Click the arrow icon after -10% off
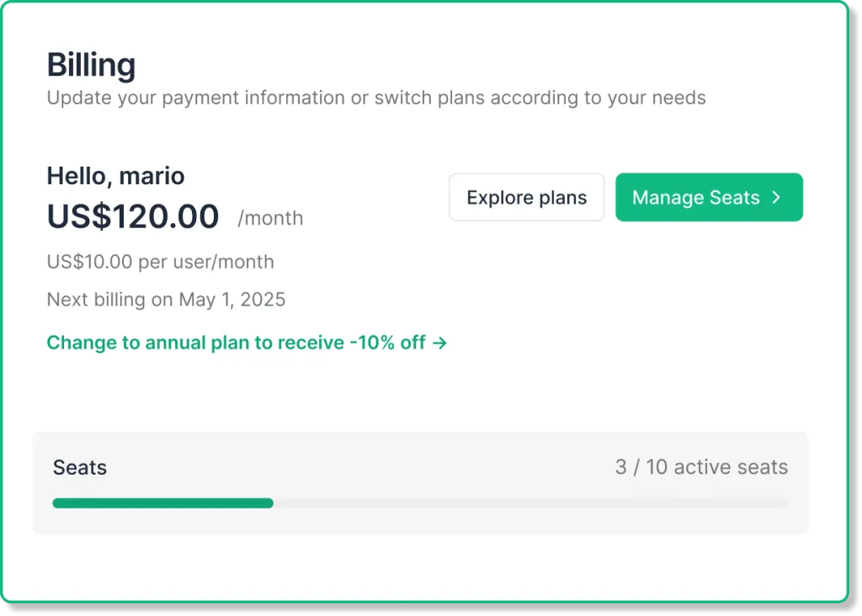Image resolution: width=862 pixels, height=616 pixels. point(439,343)
